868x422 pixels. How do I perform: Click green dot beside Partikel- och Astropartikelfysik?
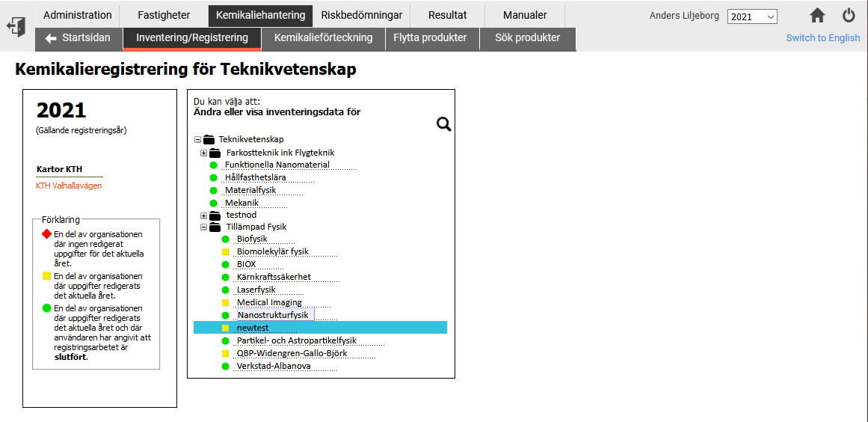point(225,340)
